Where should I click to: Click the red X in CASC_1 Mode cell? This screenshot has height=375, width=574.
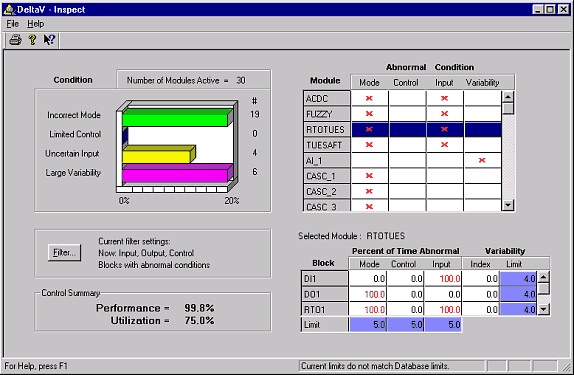tap(369, 176)
